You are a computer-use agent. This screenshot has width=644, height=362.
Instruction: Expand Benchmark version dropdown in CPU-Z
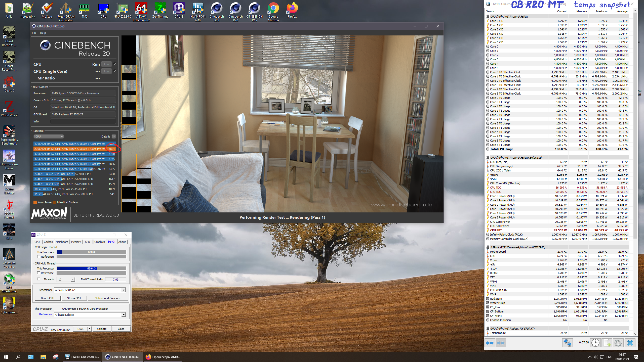(x=124, y=290)
